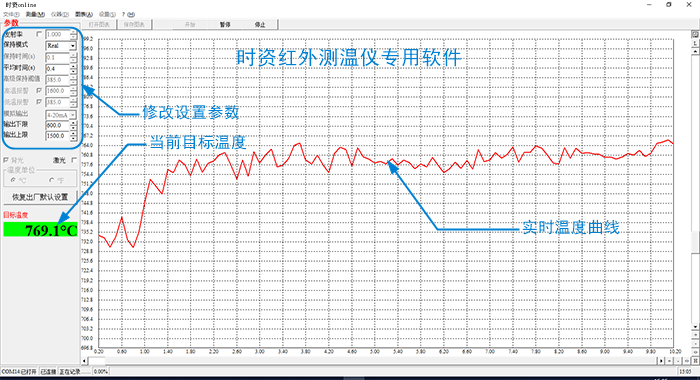Image resolution: width=700 pixels, height=380 pixels.
Task: Click the 恢复出厂默认设置 button
Action: tap(40, 197)
